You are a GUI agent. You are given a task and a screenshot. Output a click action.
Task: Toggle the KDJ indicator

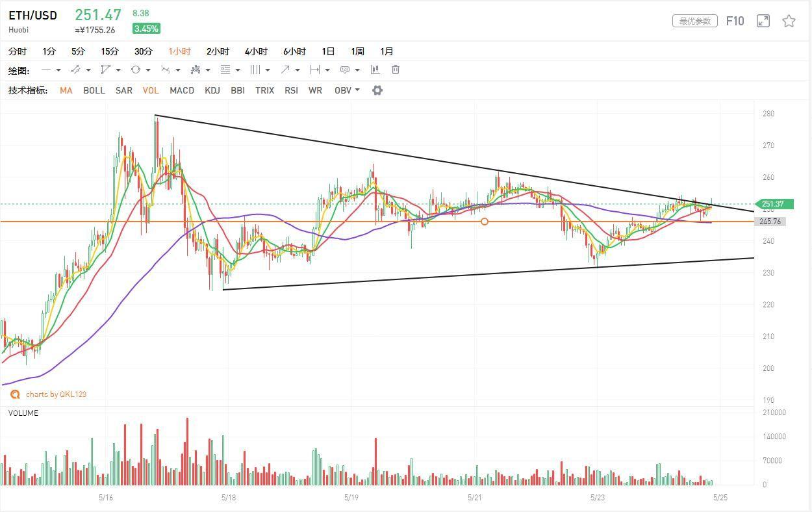[x=212, y=90]
